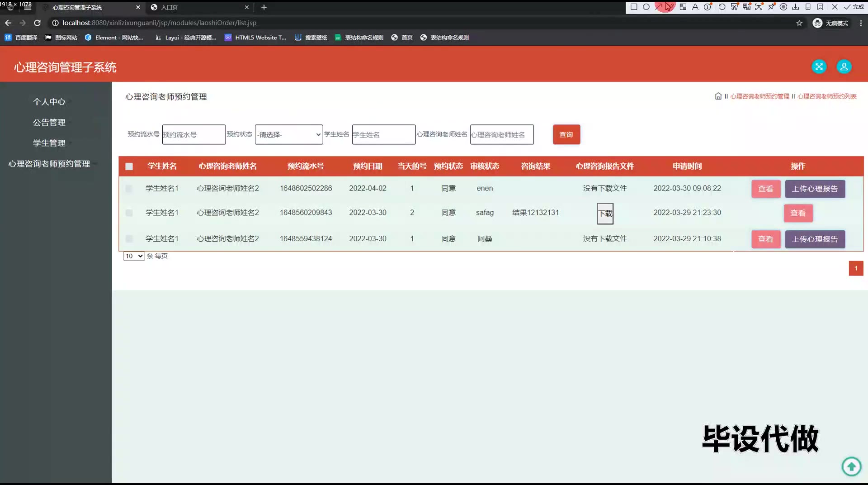Check the row with serial 1648602502286
Viewport: 868px width, 485px height.
coord(129,189)
